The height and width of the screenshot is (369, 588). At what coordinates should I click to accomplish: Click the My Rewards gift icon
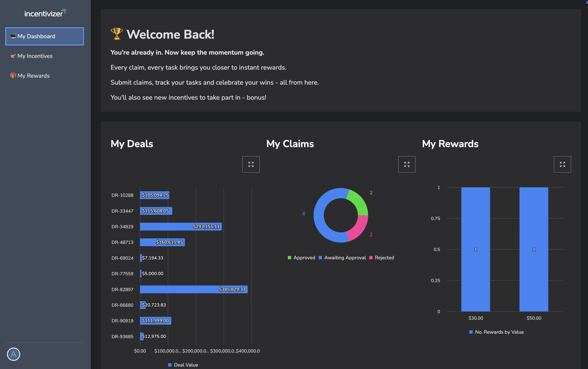pyautogui.click(x=13, y=76)
